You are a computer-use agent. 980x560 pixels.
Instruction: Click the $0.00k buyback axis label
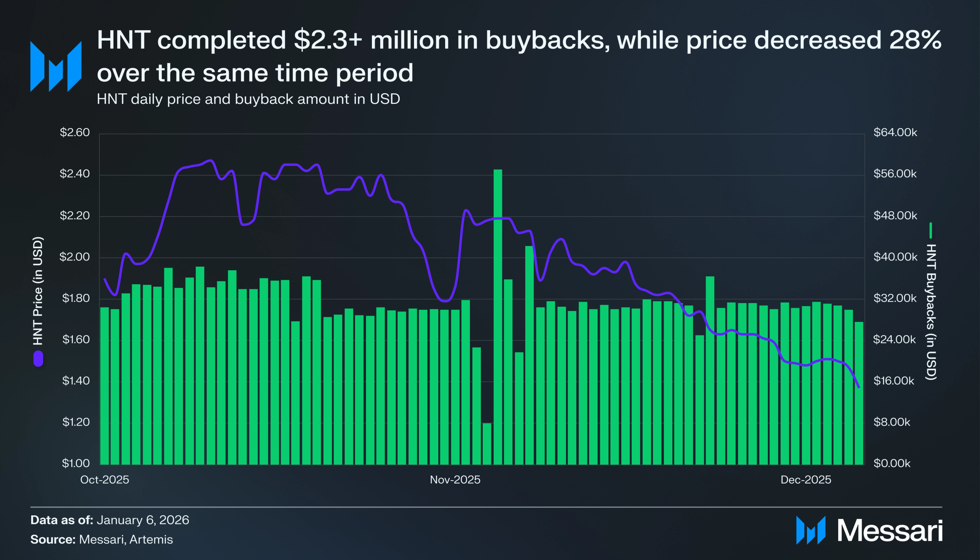(x=892, y=464)
